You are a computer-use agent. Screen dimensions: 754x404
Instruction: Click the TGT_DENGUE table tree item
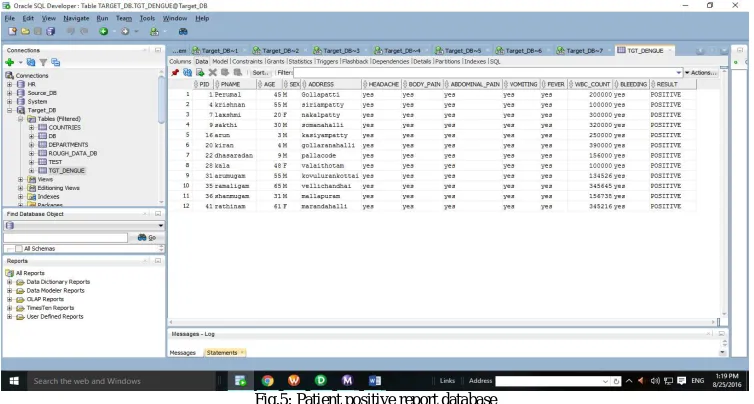coord(66,171)
